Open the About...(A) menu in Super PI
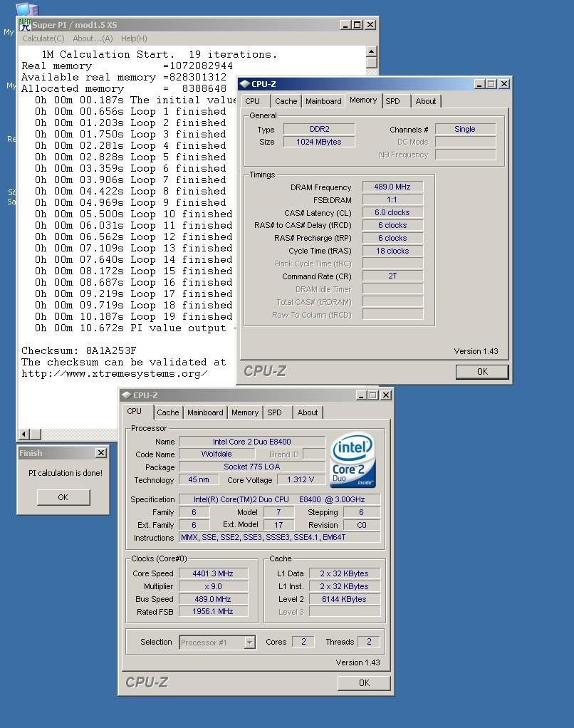Viewport: 574px width, 728px height. (93, 38)
